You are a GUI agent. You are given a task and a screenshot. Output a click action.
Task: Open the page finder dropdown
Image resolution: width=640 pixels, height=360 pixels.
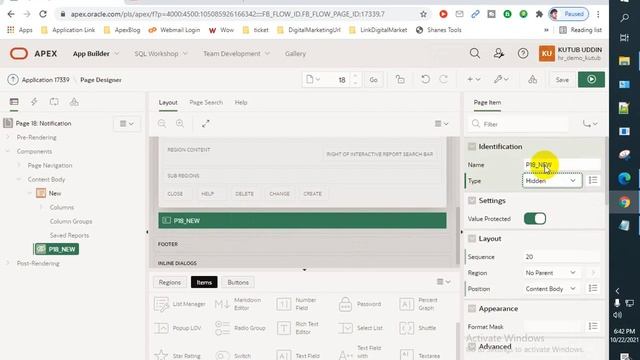[313, 80]
